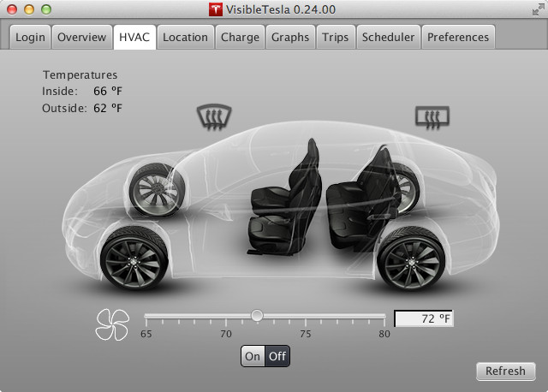Click the fullscreen arrows icon in title bar
548x392 pixels.
(538, 9)
